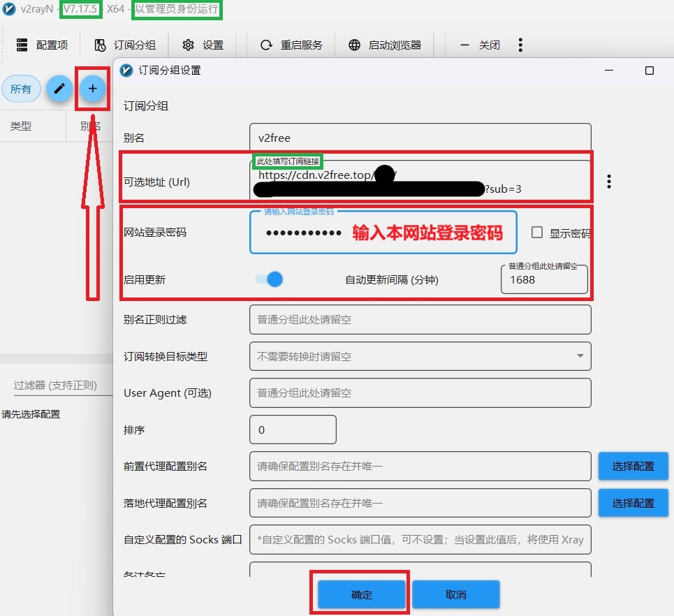Open the main toolbar three-dot overflow menu
This screenshot has height=616, width=674.
(x=520, y=45)
